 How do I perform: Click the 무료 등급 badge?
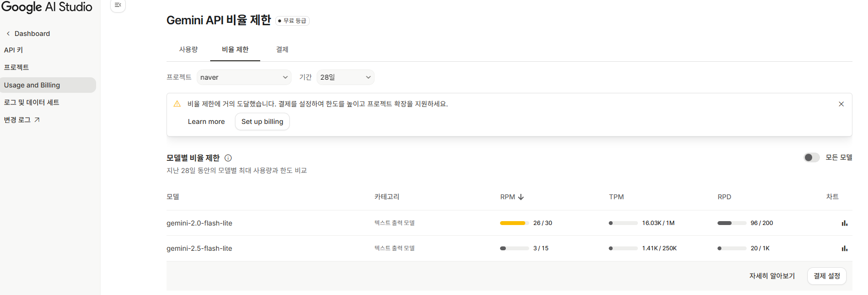tap(293, 21)
